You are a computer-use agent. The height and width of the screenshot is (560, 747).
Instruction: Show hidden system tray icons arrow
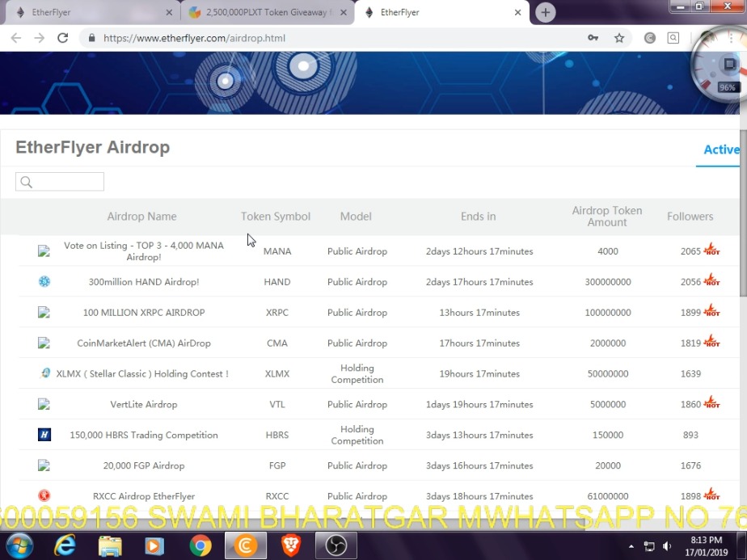pyautogui.click(x=631, y=546)
